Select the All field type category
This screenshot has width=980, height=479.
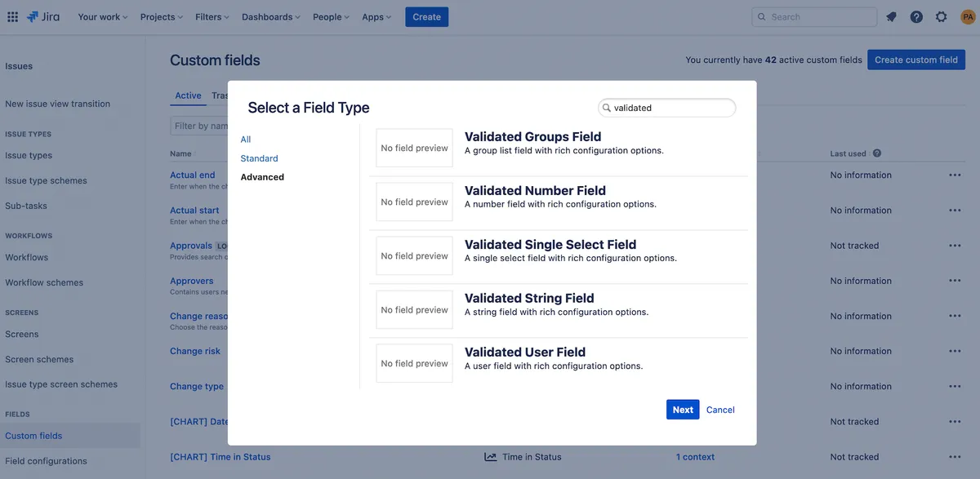(x=246, y=140)
